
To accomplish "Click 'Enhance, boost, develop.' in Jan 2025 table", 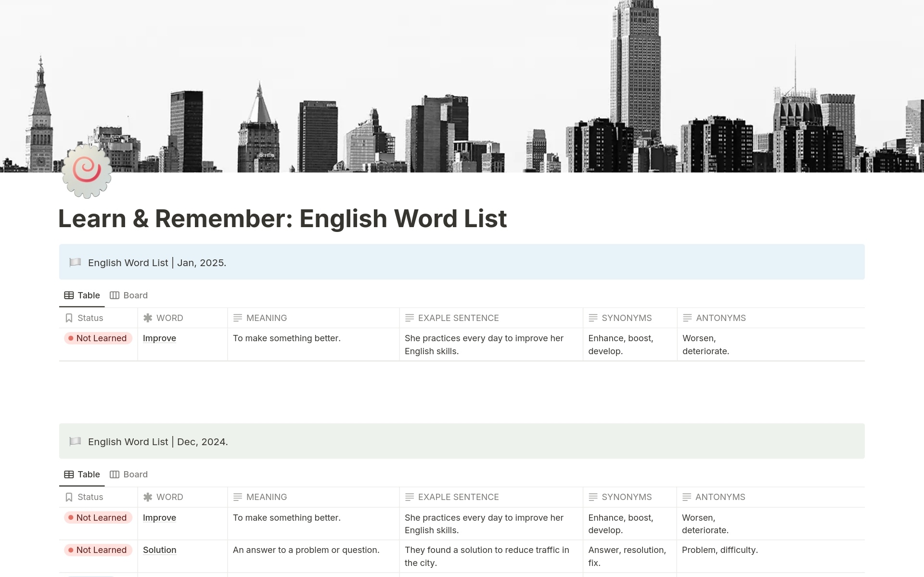I will 621,345.
